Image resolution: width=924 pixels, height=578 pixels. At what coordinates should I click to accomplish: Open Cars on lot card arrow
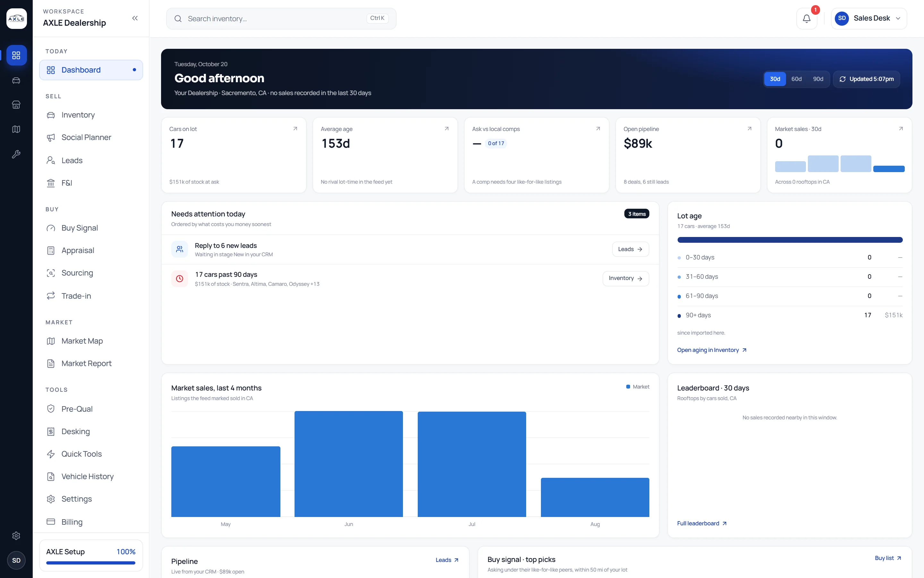click(x=295, y=129)
